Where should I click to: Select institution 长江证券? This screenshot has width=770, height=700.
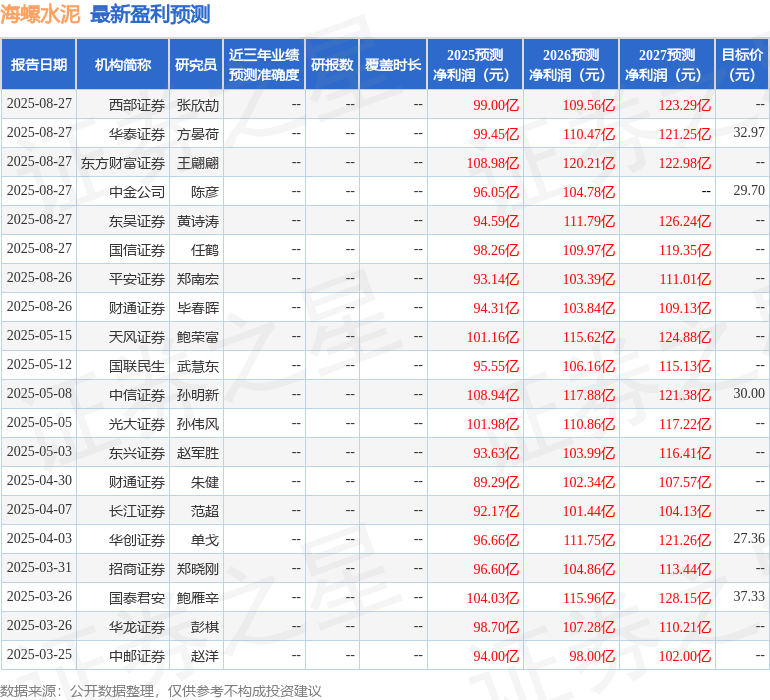[x=137, y=511]
